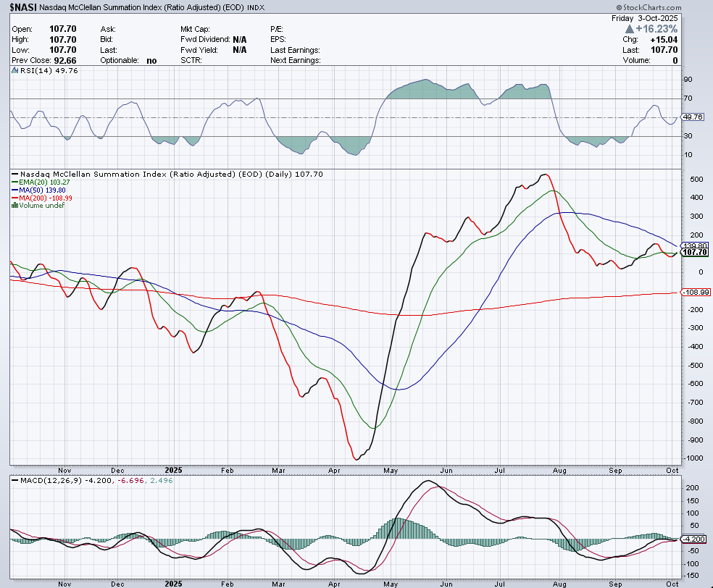Click the Bid label

pos(107,40)
